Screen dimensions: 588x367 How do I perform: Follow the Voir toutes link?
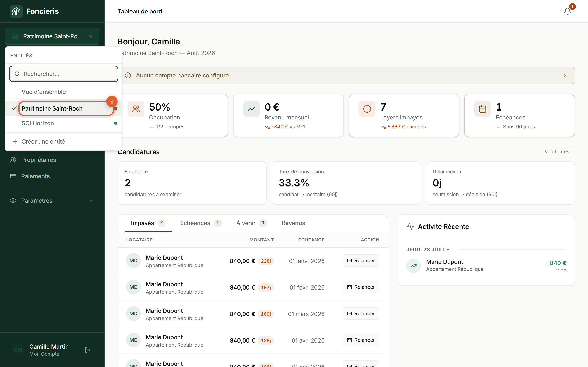(559, 152)
